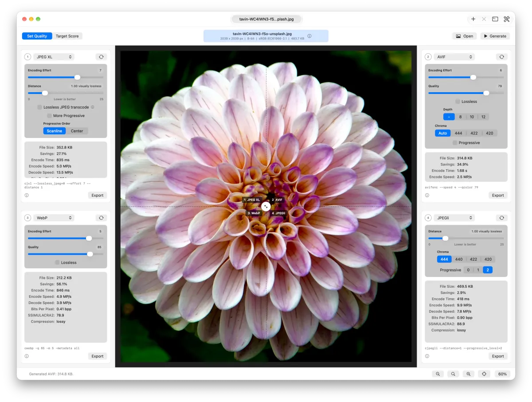Open the JPEGli codec dropdown
Screen dimensions: 532x402
click(454, 218)
